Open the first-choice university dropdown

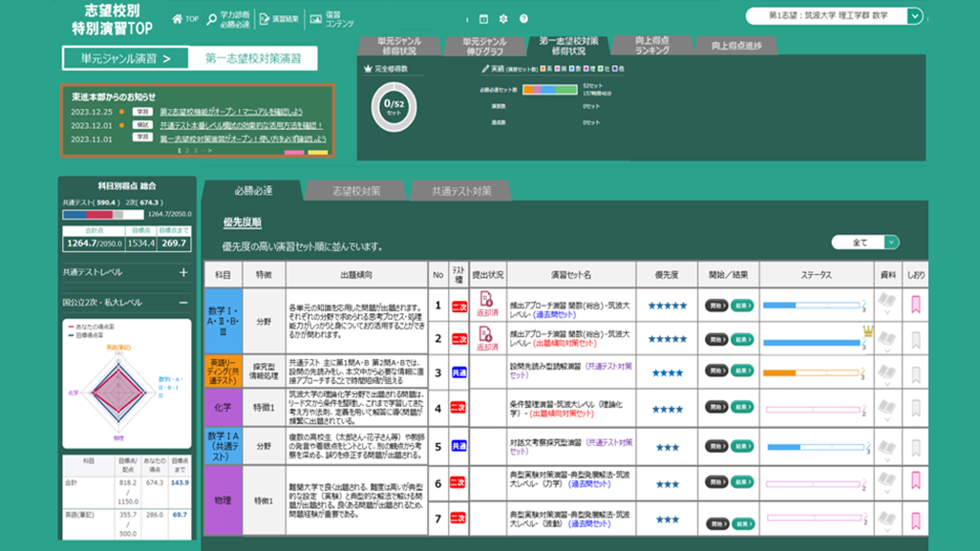(835, 15)
